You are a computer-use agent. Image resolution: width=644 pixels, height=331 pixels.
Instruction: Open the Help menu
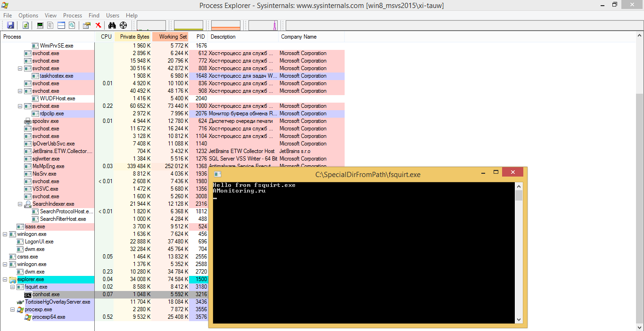132,16
